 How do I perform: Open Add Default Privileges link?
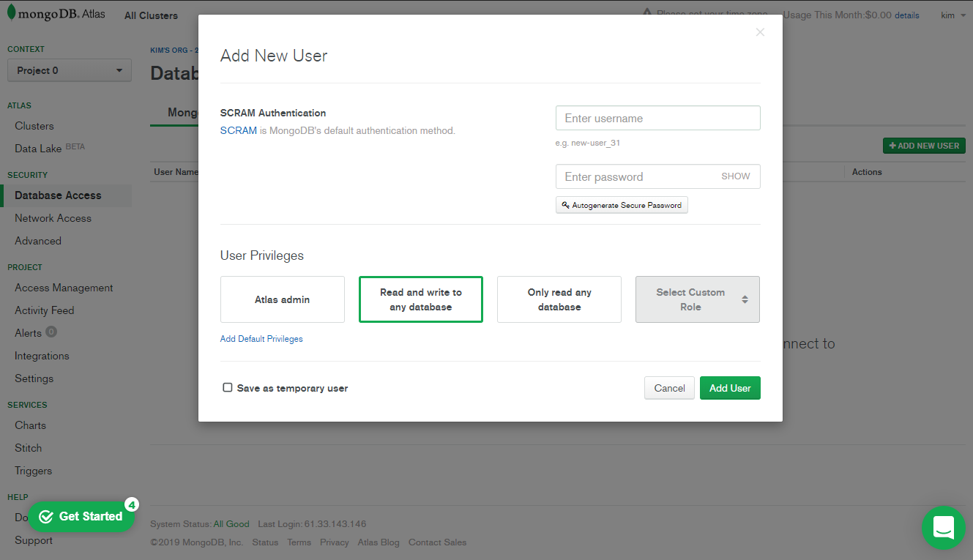tap(261, 339)
